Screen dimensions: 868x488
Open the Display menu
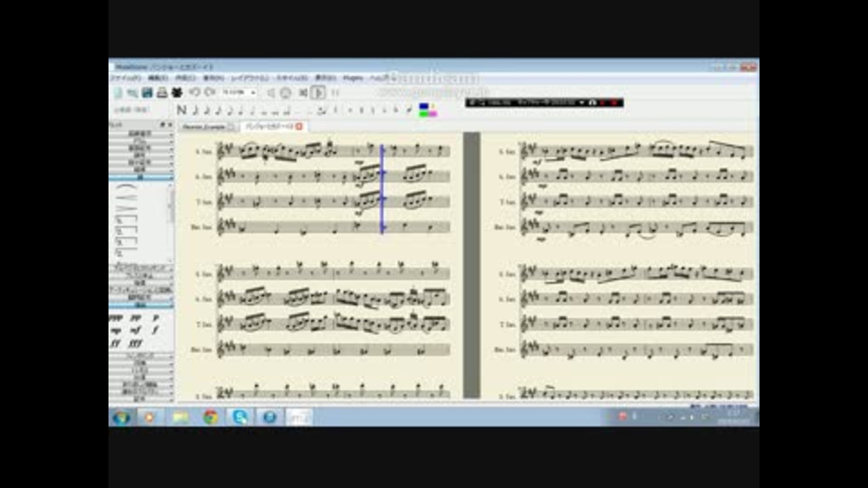coord(325,79)
